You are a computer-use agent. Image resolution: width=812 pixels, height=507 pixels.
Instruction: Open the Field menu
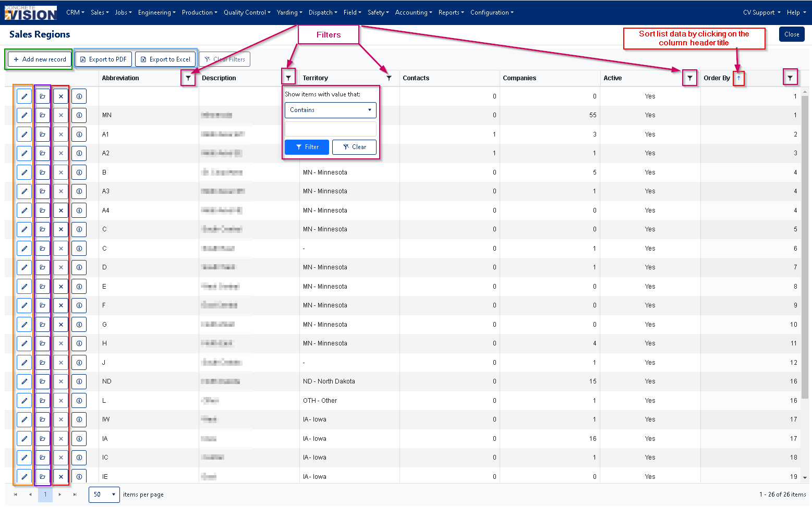tap(353, 13)
